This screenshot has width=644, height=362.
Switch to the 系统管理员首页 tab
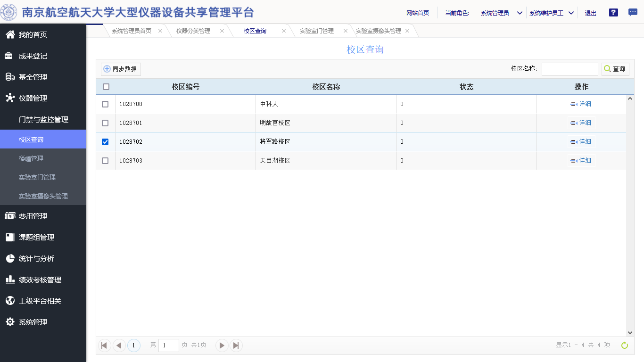pos(132,31)
